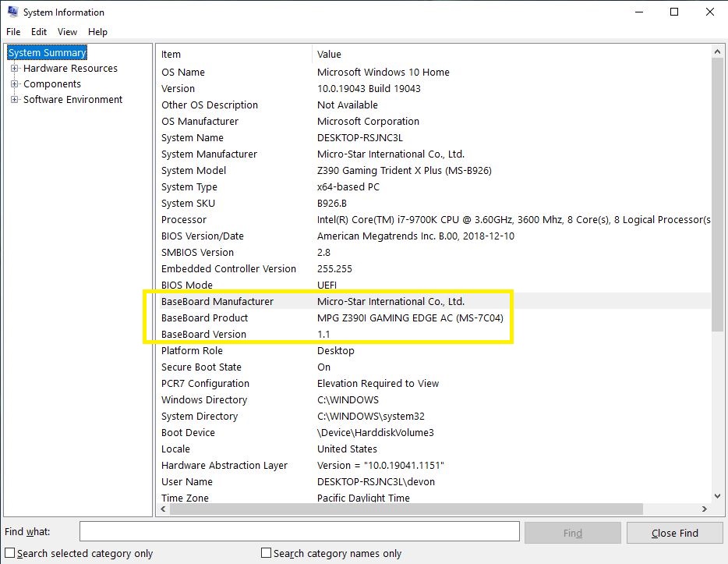Image resolution: width=728 pixels, height=564 pixels.
Task: Click the Close Find button
Action: click(674, 533)
